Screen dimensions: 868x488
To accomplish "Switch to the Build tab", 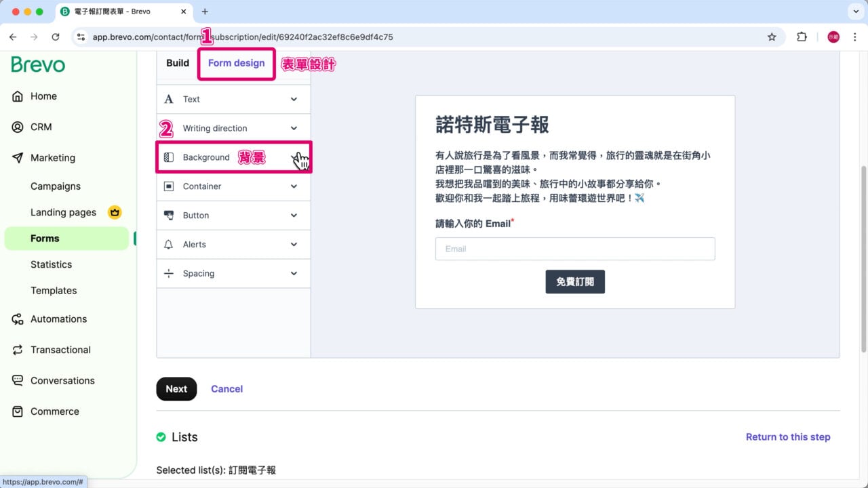I will (177, 63).
